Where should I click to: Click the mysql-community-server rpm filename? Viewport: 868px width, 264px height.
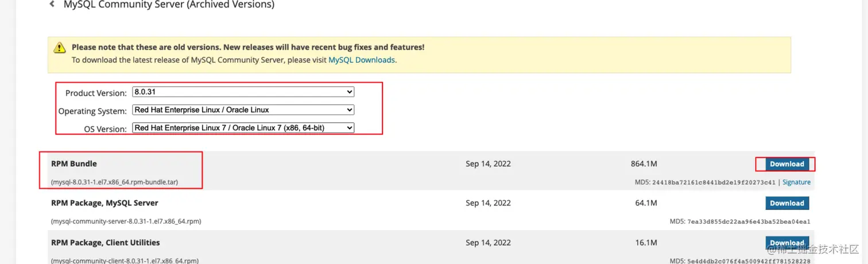pos(126,221)
